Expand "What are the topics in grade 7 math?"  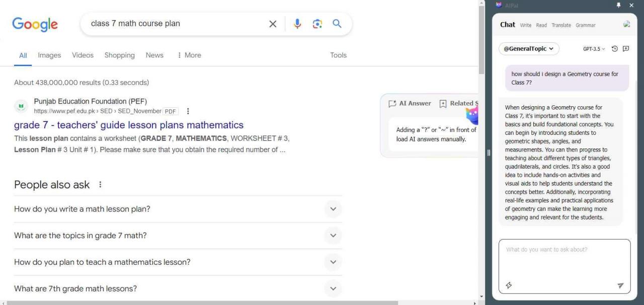click(333, 236)
